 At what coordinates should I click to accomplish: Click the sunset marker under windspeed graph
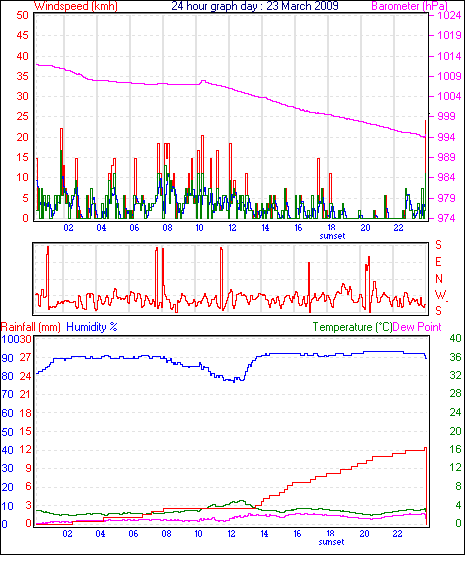point(332,236)
